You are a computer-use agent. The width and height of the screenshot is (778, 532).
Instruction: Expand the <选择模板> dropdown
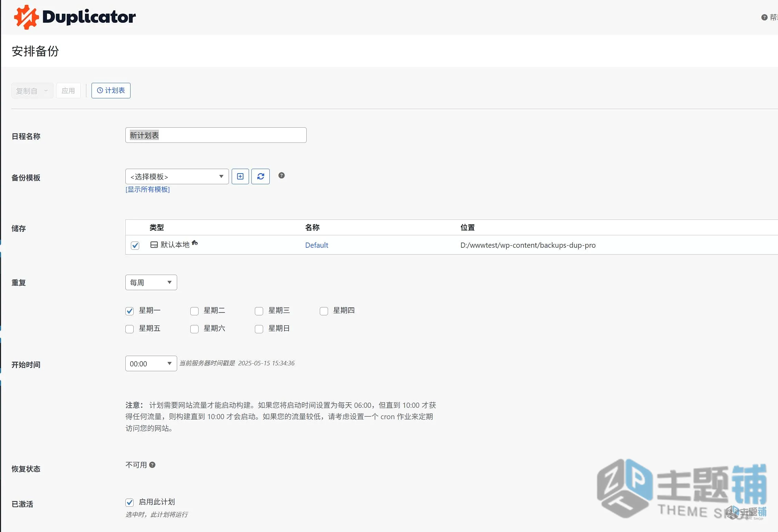(x=177, y=177)
